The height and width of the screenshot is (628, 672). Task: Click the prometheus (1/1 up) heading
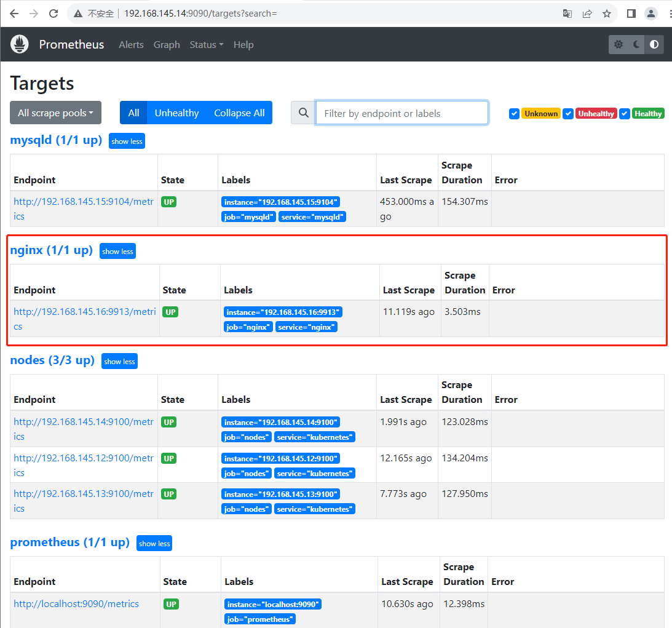click(70, 543)
